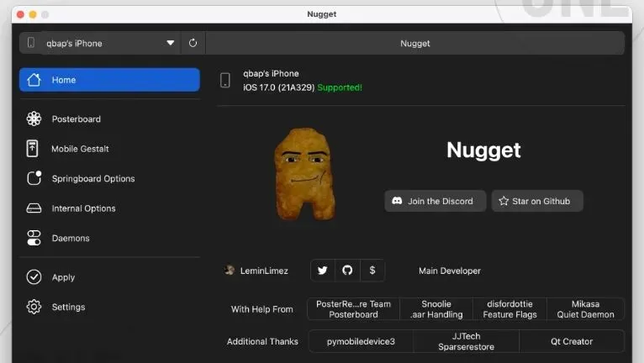The width and height of the screenshot is (644, 363).
Task: Click the With Help From label
Action: (262, 309)
